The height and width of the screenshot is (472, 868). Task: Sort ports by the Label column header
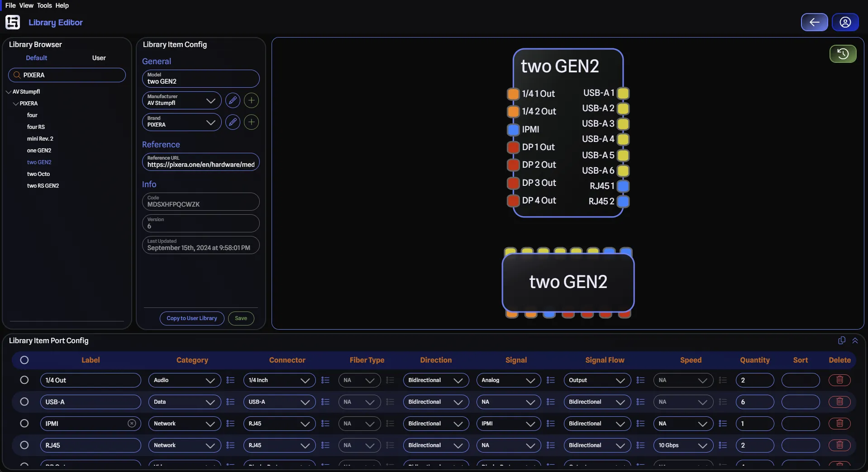pos(91,360)
